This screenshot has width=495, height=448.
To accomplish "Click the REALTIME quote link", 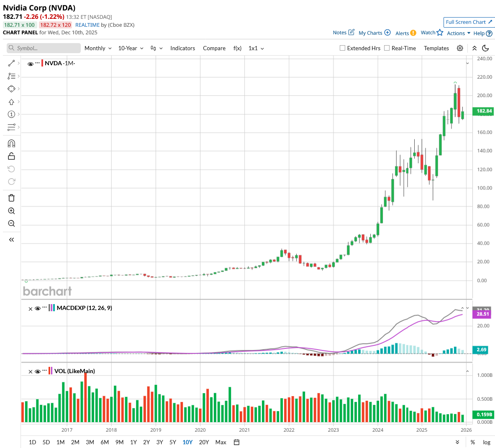I will (x=87, y=25).
